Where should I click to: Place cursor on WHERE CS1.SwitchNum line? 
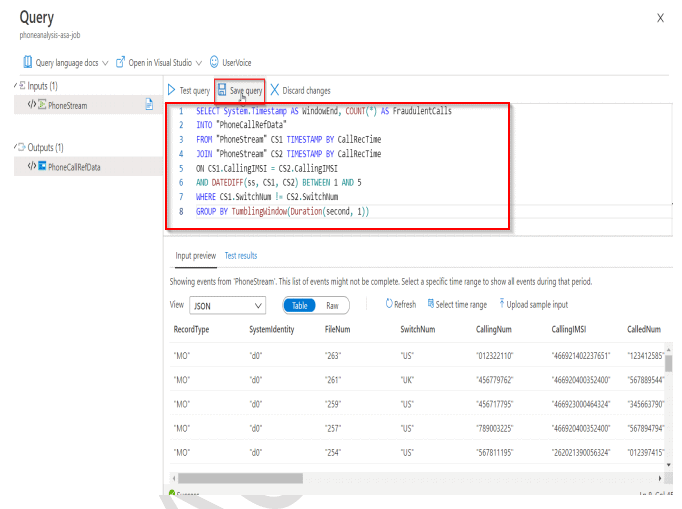(267, 197)
